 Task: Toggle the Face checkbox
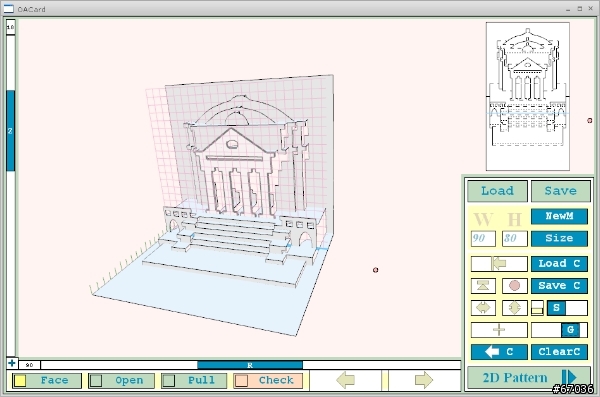pos(20,381)
